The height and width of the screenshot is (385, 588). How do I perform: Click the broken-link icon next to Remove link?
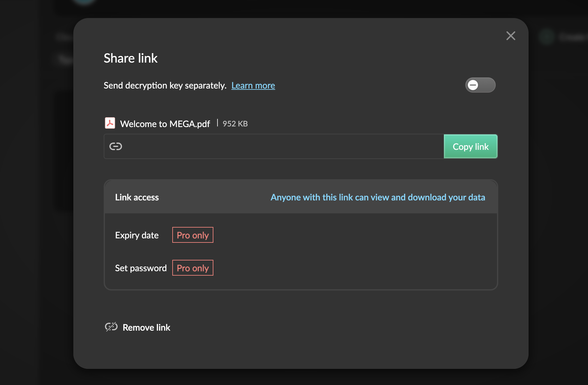pyautogui.click(x=111, y=327)
